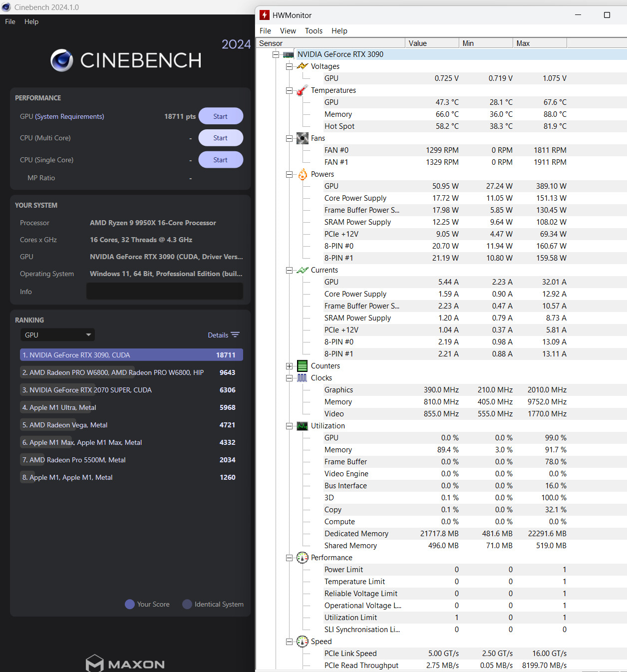Select the NVIDIA GeForce RTX 3090, CUDA ranking row

tap(131, 355)
